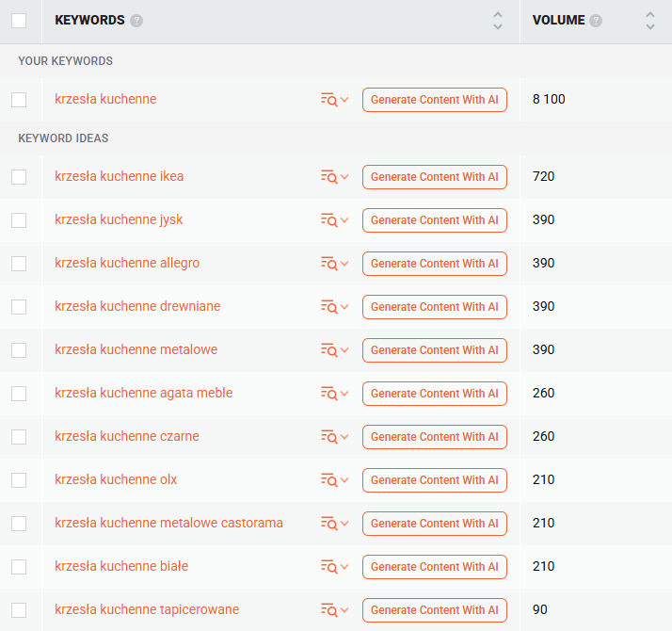Open search-list icon for krzesła kuchenne olx

click(334, 480)
